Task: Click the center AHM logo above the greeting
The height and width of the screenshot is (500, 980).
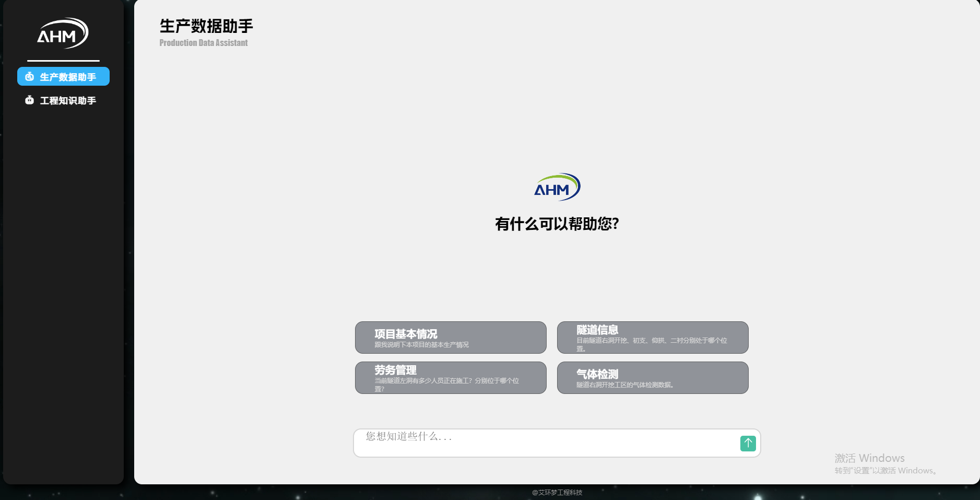Action: coord(557,187)
